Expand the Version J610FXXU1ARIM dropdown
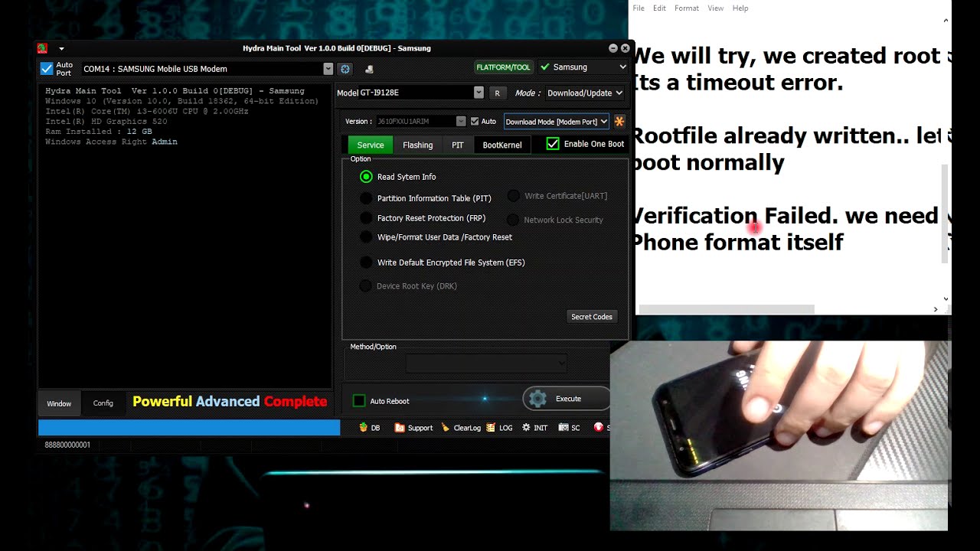This screenshot has width=980, height=551. point(461,121)
